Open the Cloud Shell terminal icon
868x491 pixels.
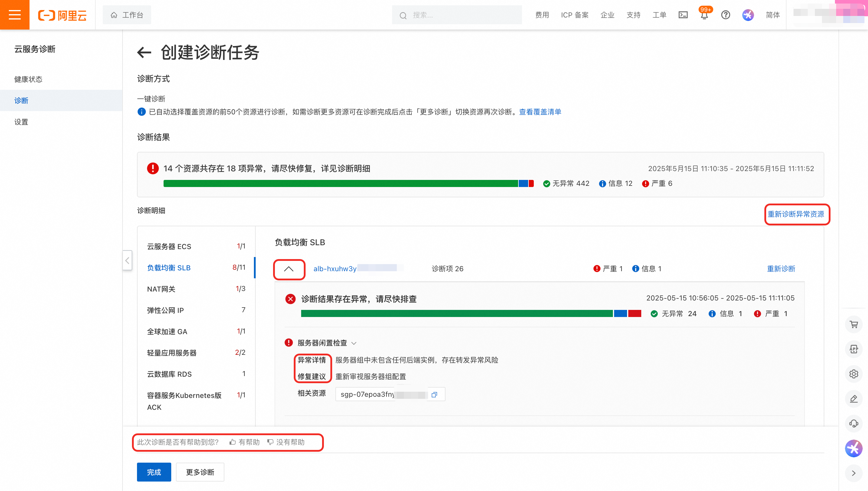click(683, 15)
